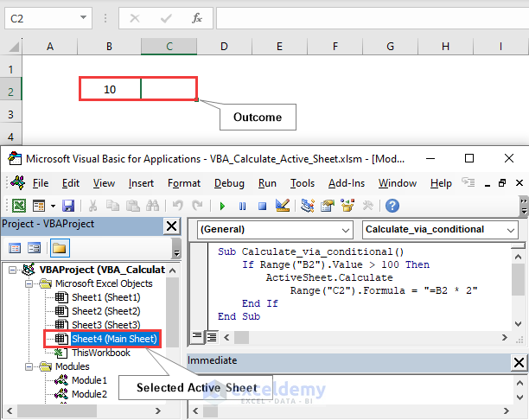Image resolution: width=529 pixels, height=420 pixels.
Task: Toggle Procedure View button in code window
Action: click(197, 336)
